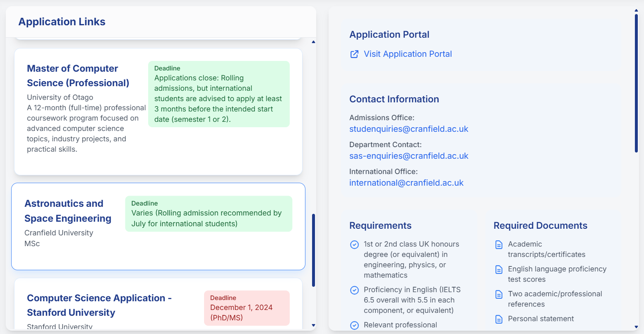Click the 'University of Otago' text
The height and width of the screenshot is (334, 644).
[60, 97]
